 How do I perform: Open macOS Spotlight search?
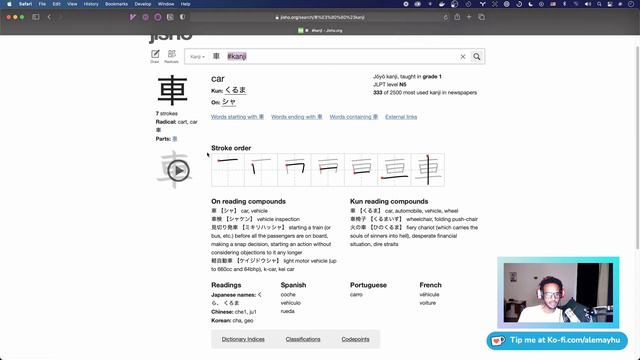click(599, 4)
